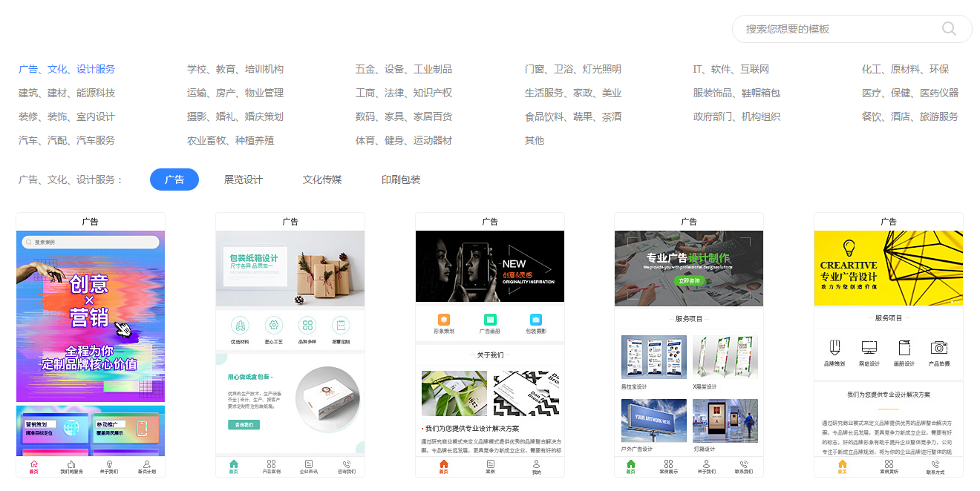Click the orange 形象策划 icon
The image size is (980, 491).
click(444, 320)
